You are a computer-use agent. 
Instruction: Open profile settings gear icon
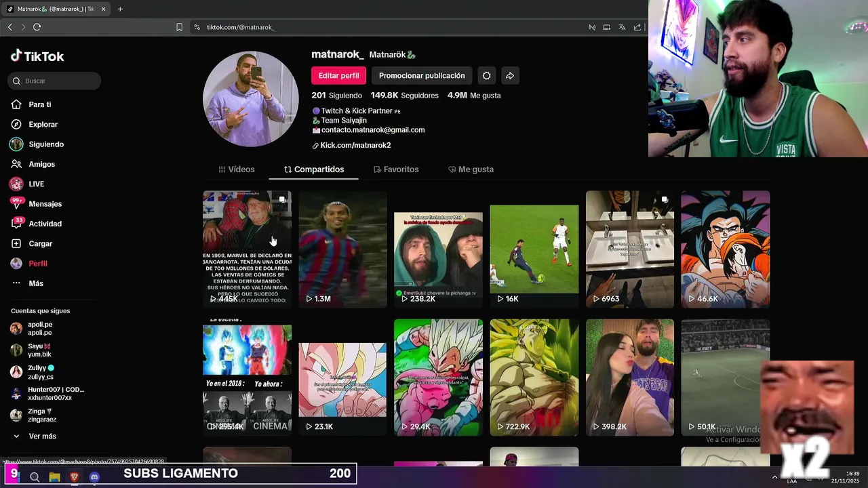coord(486,76)
